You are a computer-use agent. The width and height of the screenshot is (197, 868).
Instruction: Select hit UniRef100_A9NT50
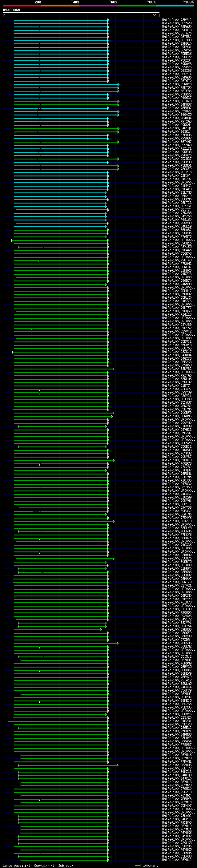click(x=177, y=88)
